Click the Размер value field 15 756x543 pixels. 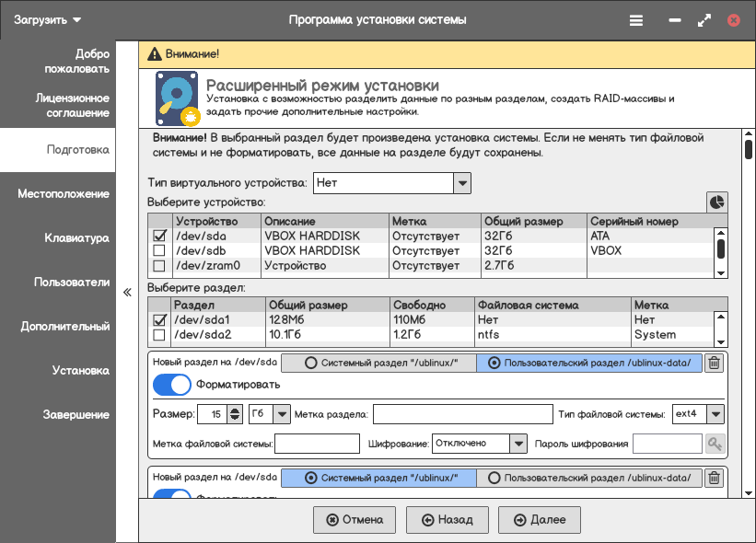[212, 414]
